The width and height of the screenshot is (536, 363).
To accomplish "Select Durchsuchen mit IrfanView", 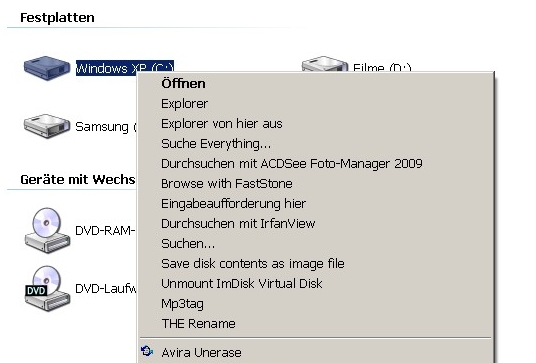I will coord(317,224).
